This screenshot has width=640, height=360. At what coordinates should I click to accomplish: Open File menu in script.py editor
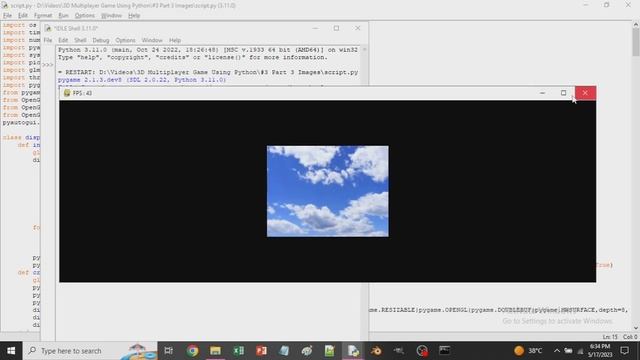[7, 16]
